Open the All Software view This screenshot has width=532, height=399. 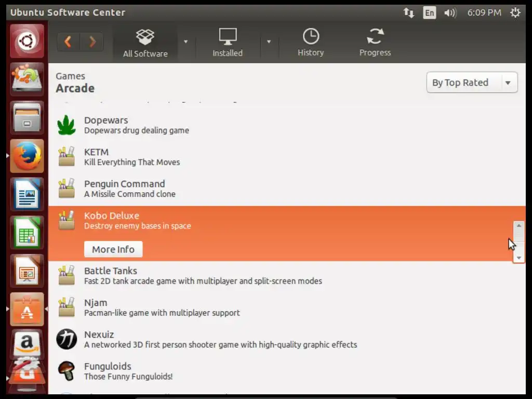(145, 43)
